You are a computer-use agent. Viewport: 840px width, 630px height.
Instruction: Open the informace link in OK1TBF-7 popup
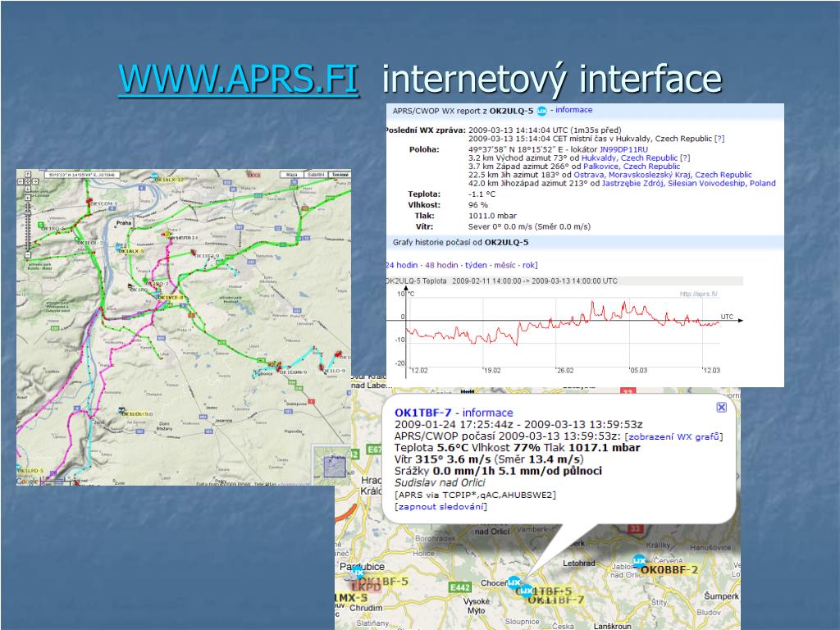(x=487, y=413)
